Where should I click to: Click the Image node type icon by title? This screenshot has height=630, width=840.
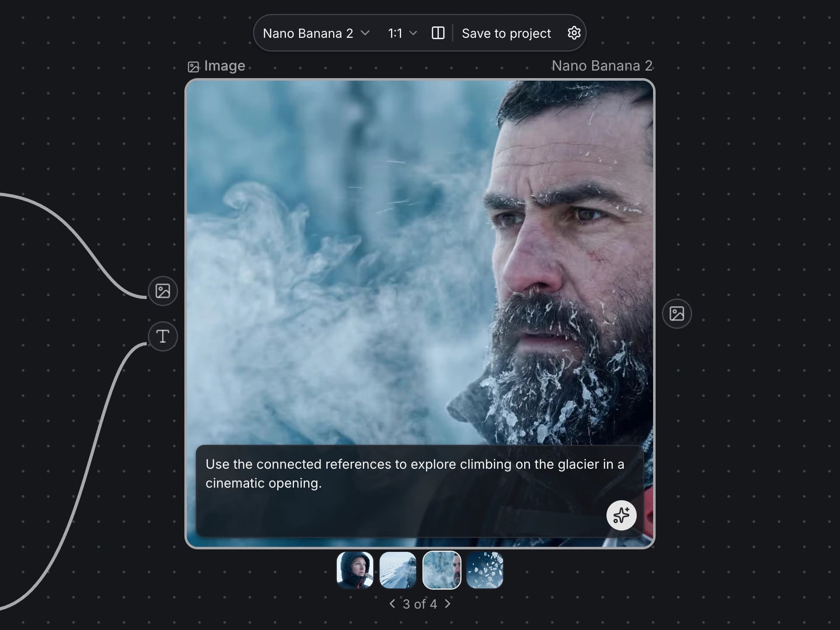click(x=193, y=67)
